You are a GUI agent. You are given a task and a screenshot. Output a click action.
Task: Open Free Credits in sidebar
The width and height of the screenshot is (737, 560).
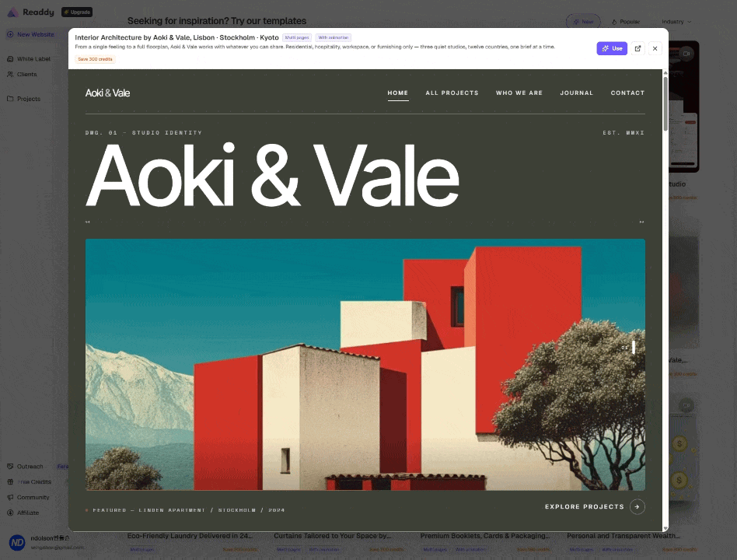point(34,482)
